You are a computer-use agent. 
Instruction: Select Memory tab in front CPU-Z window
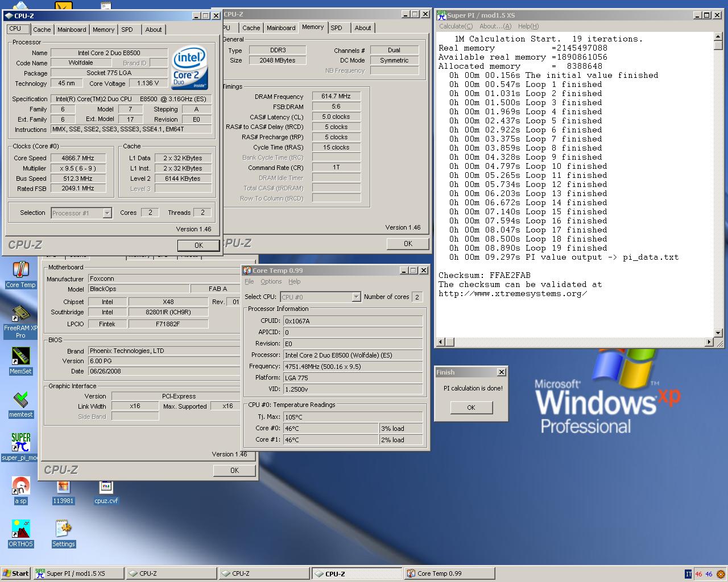pos(103,30)
